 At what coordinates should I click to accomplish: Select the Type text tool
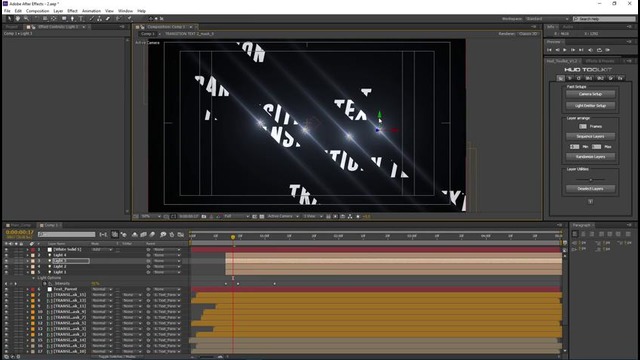tap(81, 18)
